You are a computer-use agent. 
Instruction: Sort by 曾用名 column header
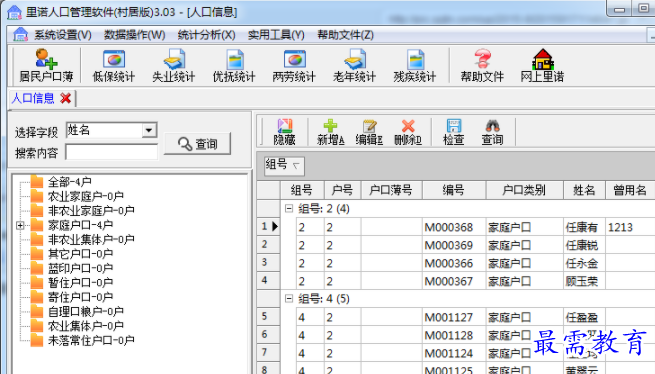(630, 190)
